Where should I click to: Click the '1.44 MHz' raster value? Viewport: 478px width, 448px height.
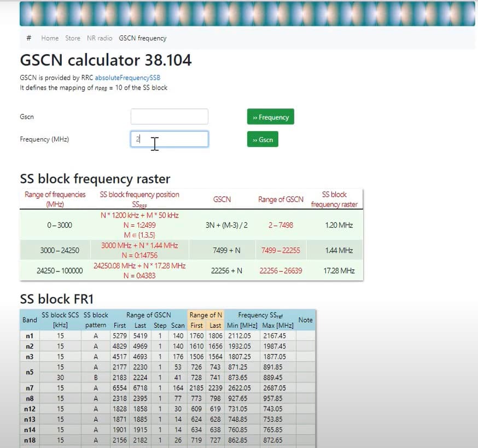[339, 250]
